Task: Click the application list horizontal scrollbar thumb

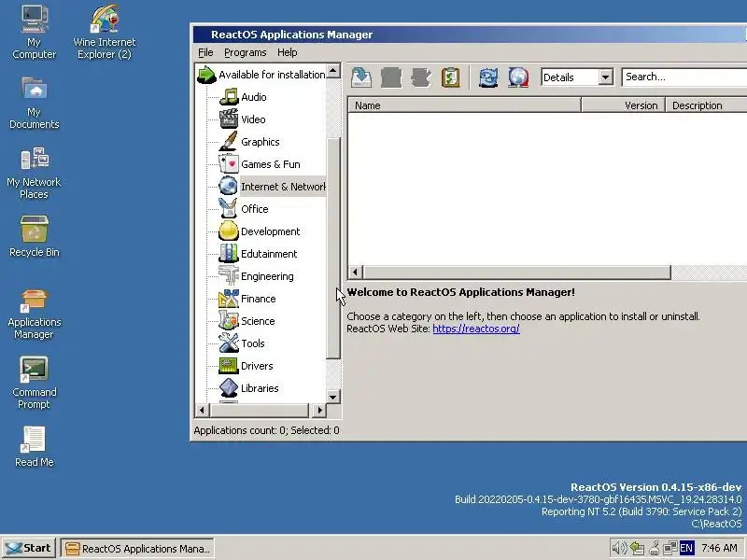Action: (x=516, y=273)
